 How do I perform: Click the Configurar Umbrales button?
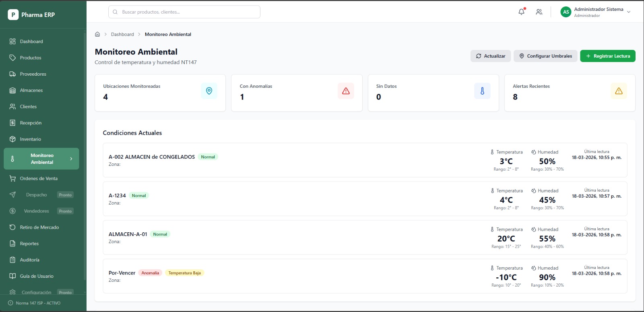545,56
